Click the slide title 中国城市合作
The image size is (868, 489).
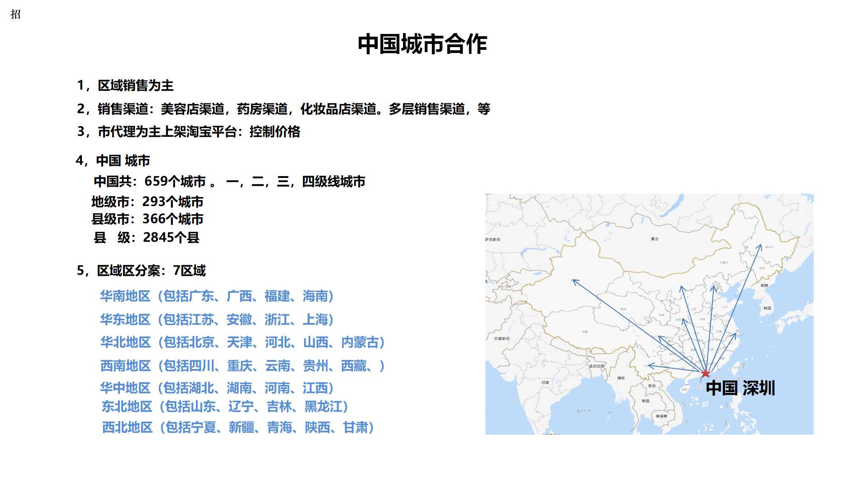click(x=422, y=44)
